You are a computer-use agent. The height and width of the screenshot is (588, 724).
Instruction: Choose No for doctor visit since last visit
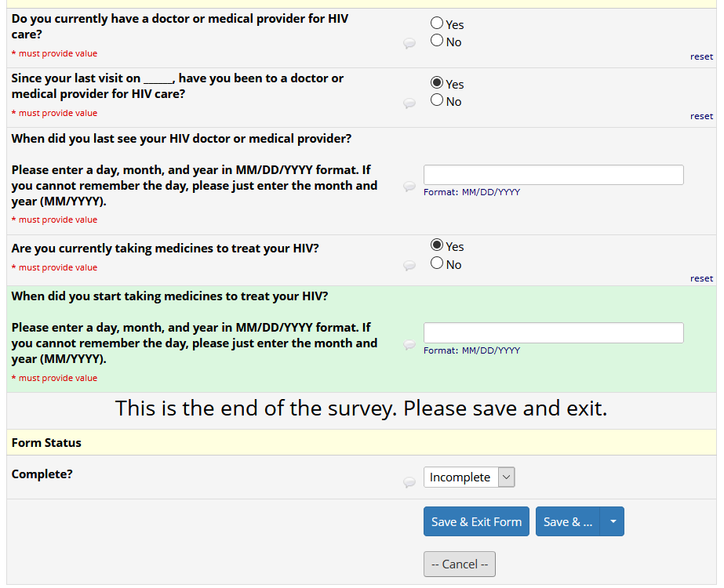(x=437, y=100)
